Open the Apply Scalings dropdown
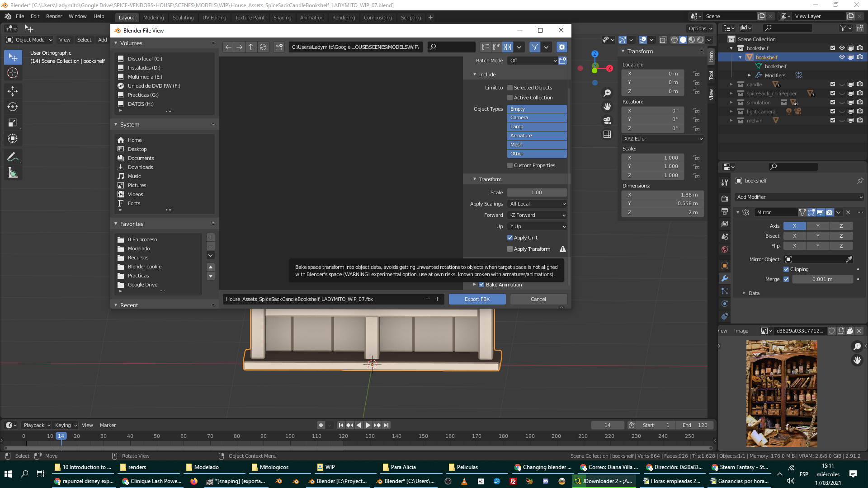This screenshot has height=488, width=868. point(537,204)
